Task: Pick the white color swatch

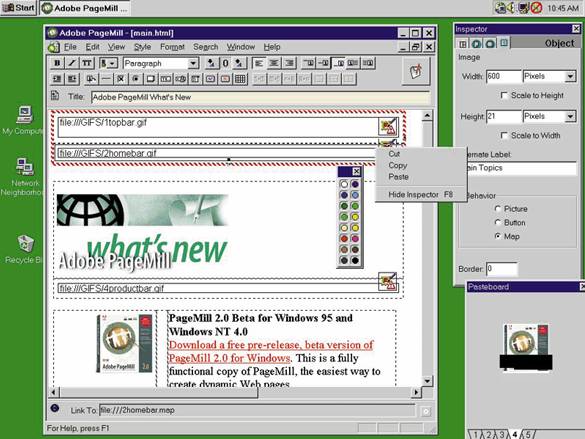Action: point(344,184)
